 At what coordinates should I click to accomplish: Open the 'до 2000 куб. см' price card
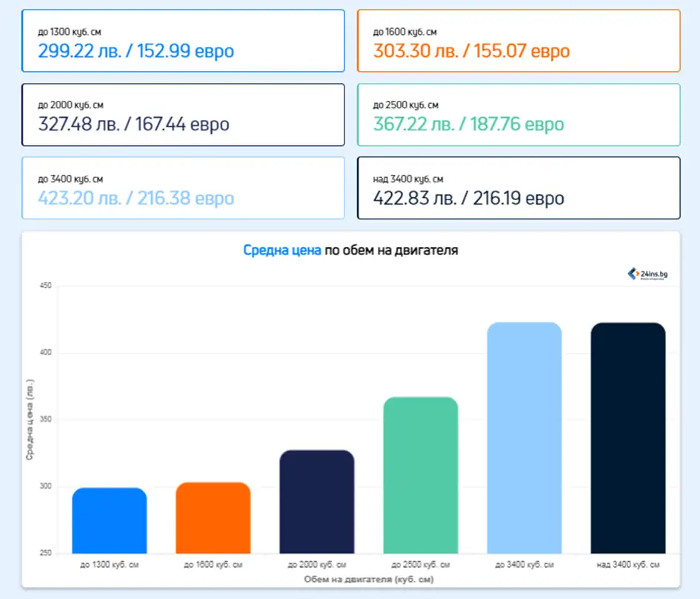tap(183, 115)
